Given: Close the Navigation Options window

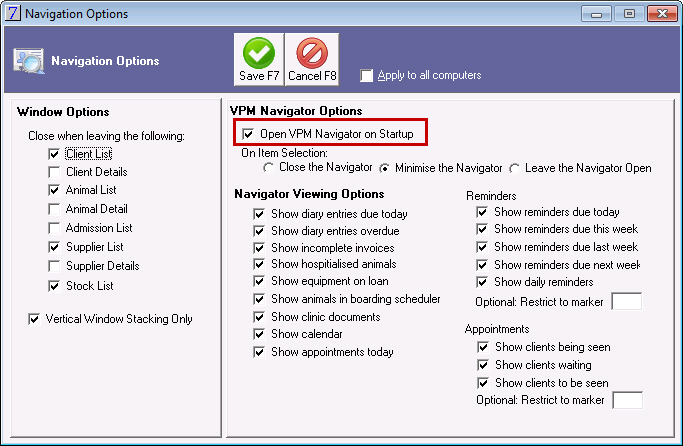Looking at the screenshot, I should click(x=662, y=14).
